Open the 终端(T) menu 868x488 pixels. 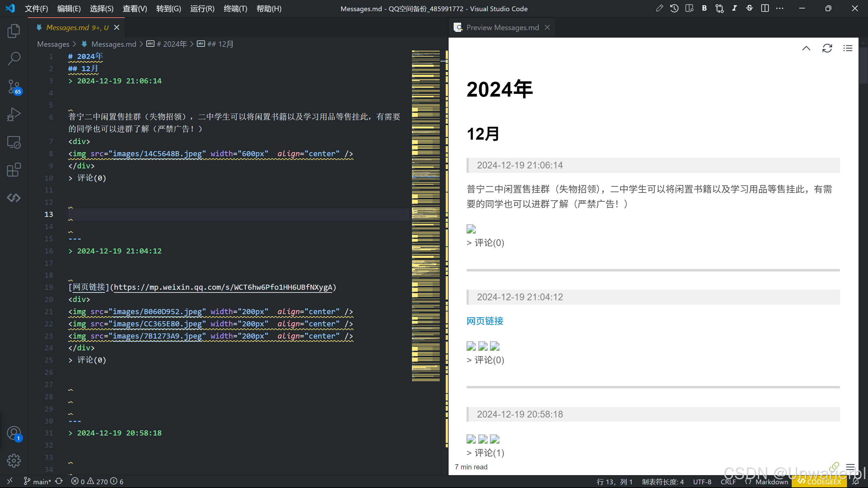coord(235,9)
